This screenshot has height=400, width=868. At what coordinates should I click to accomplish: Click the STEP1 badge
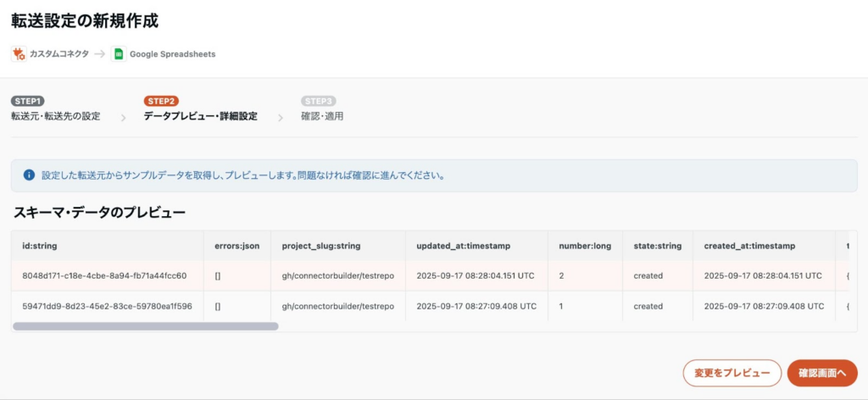[x=28, y=101]
